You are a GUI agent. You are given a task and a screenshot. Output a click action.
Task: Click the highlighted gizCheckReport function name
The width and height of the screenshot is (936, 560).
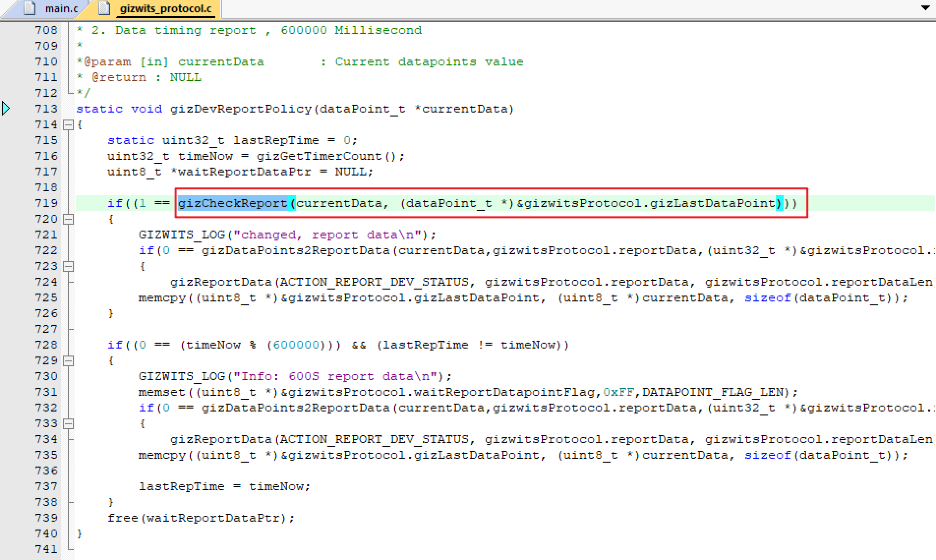233,203
